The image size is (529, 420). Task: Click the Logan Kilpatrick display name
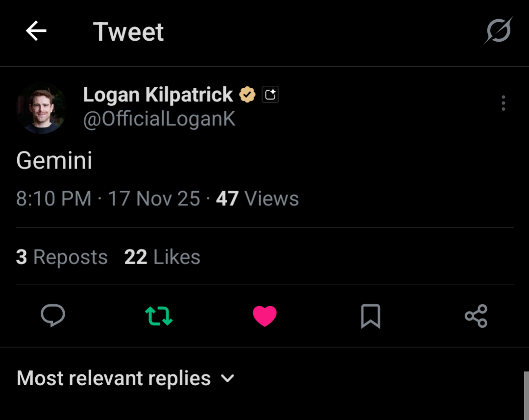click(x=158, y=95)
